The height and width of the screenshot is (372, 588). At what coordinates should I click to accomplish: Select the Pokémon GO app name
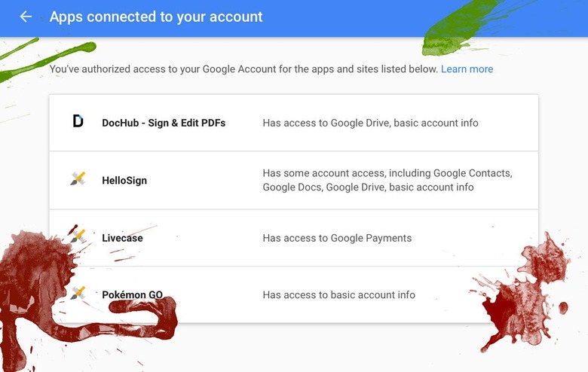133,295
